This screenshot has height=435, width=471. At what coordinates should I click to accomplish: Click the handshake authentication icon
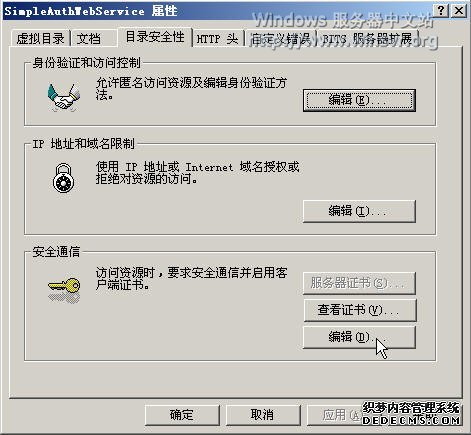click(64, 97)
